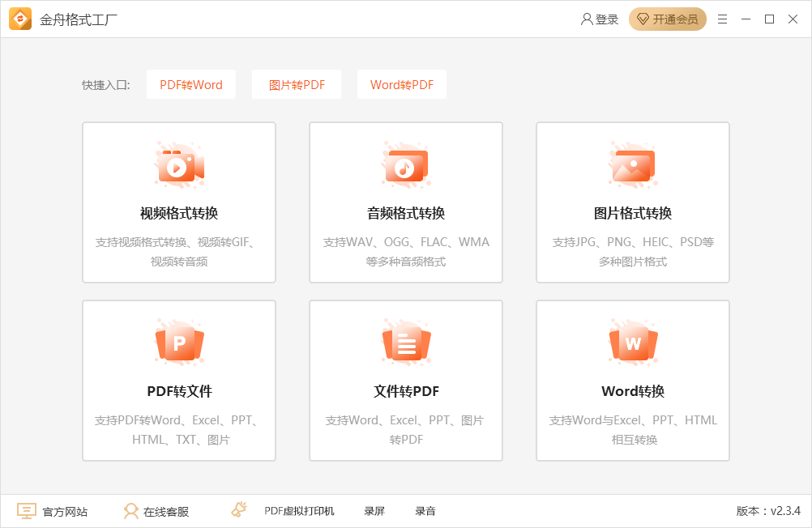This screenshot has width=812, height=528.
Task: Click the description 支持Word、Excel、PPT、图片
Action: 404,419
